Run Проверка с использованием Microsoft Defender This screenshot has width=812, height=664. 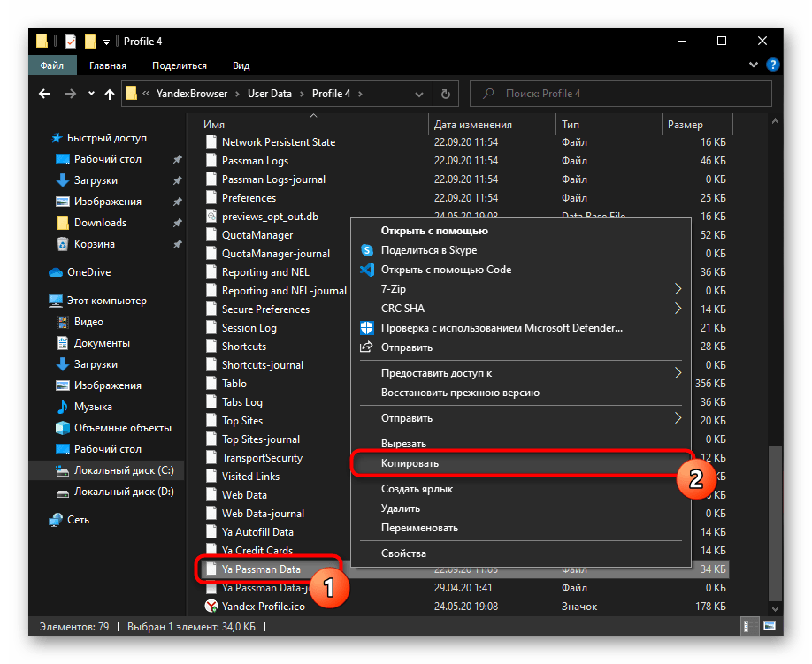coord(501,328)
